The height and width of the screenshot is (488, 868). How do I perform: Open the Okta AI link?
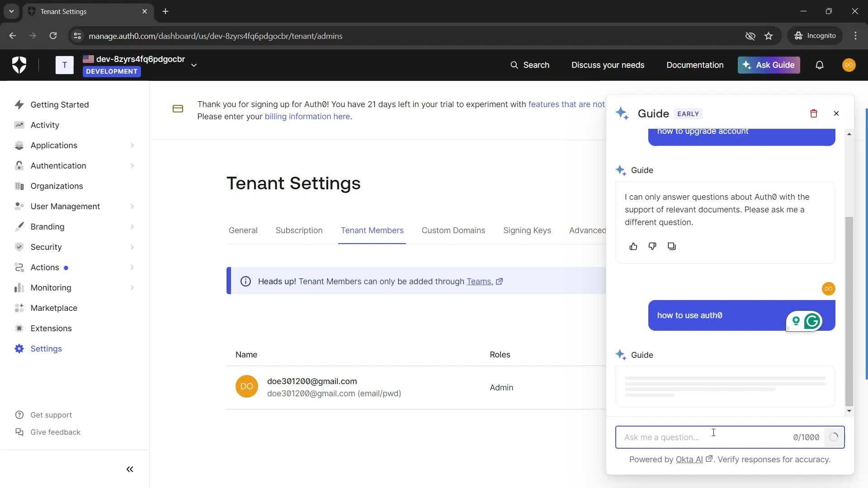[x=693, y=460]
